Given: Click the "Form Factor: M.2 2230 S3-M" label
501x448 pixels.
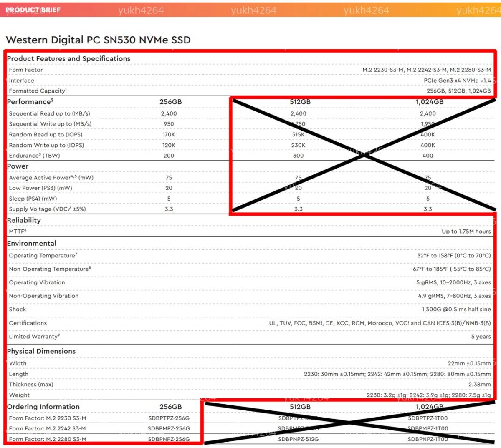Looking at the screenshot, I should (x=48, y=418).
